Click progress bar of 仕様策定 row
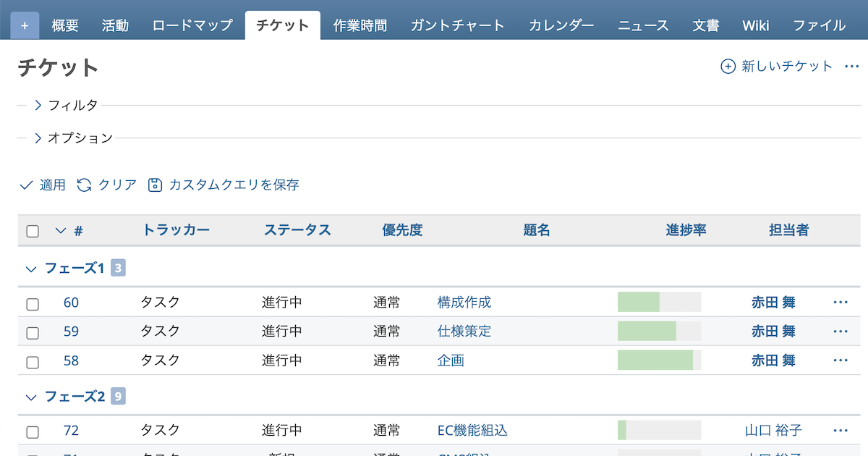 click(x=660, y=331)
